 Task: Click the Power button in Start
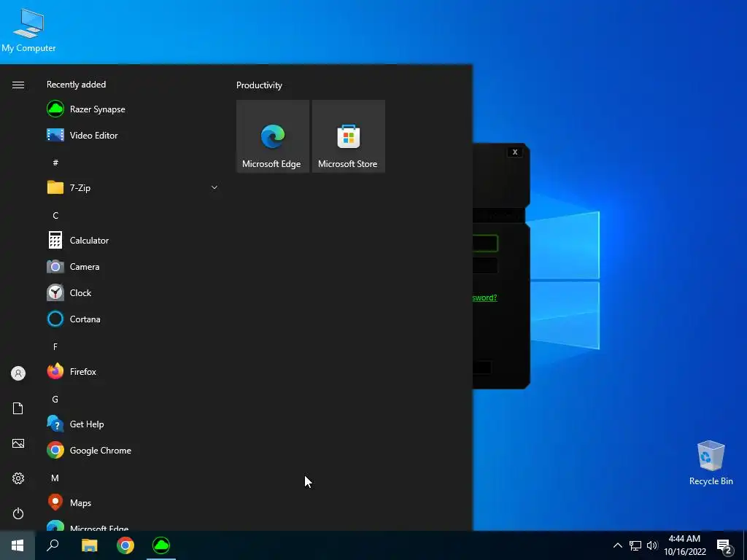(18, 513)
